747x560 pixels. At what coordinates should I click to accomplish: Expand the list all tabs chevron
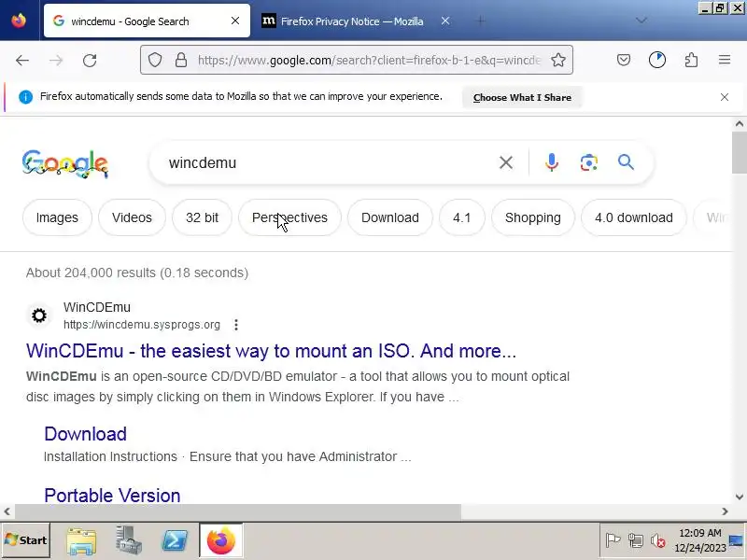641,21
